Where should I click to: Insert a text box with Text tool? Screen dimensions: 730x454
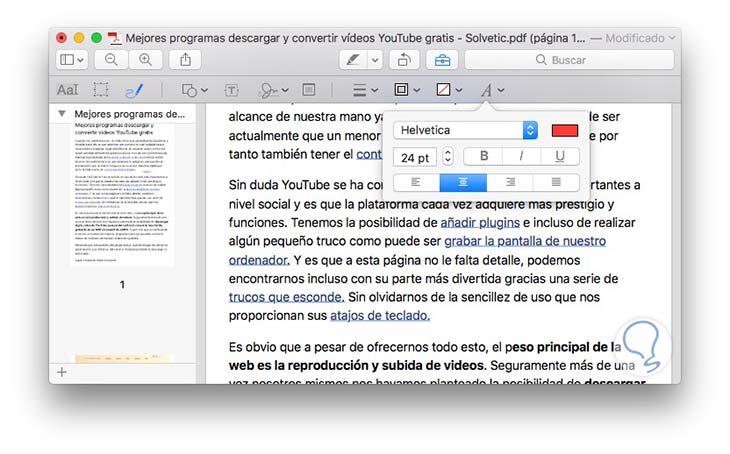coord(231,90)
